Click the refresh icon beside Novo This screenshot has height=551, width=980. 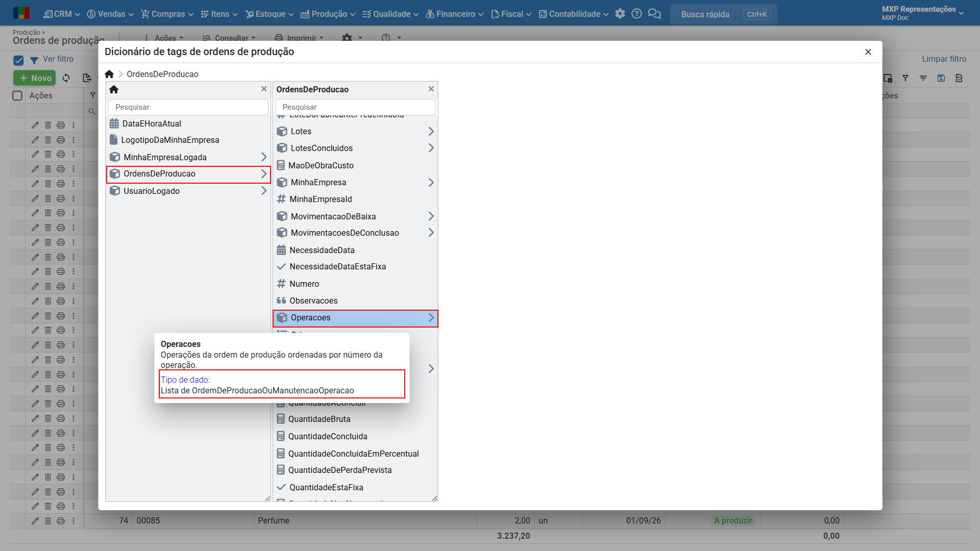point(66,78)
